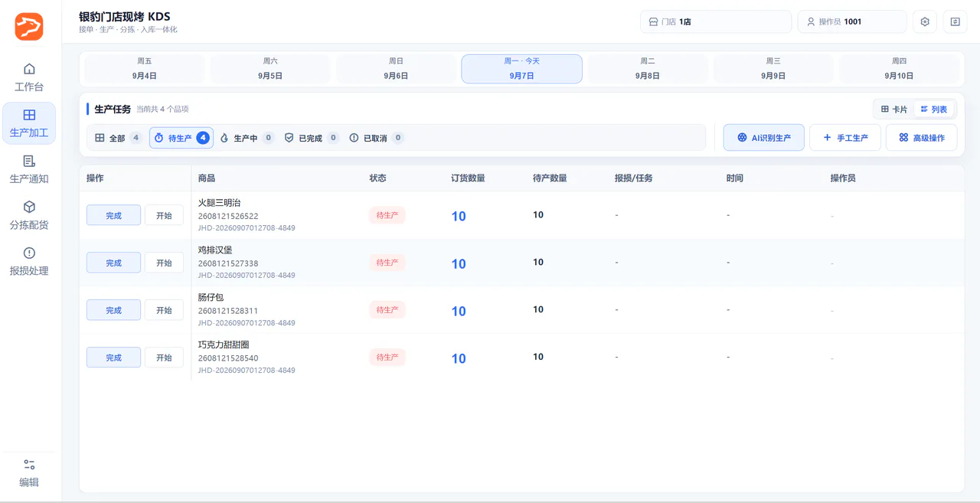Select 周三 9月9日 date tab
The image size is (980, 503).
coord(773,69)
